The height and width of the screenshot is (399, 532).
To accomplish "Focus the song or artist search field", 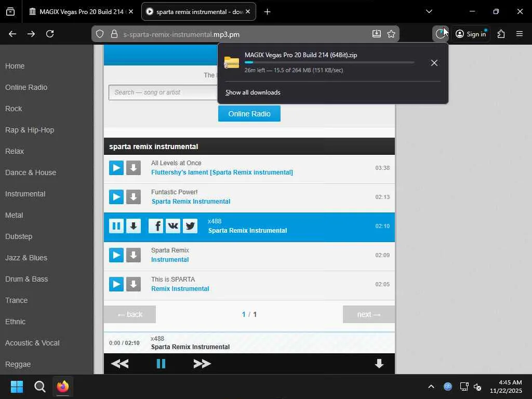I will (x=163, y=92).
